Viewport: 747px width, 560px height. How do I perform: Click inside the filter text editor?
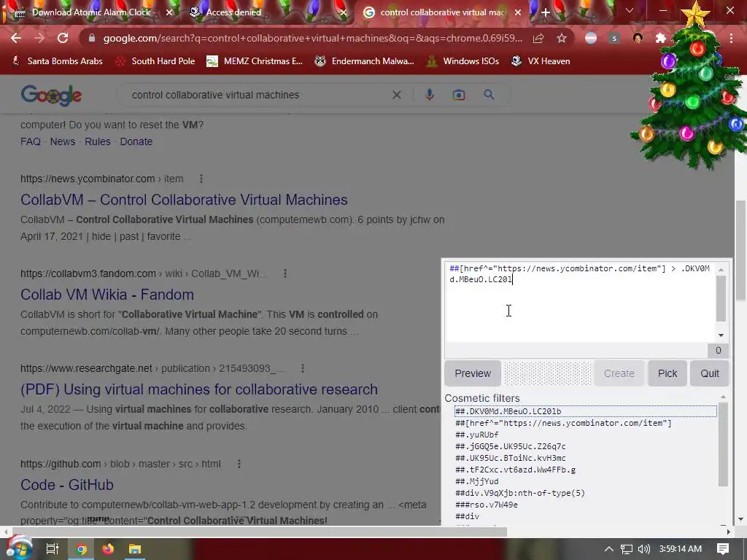coord(580,302)
